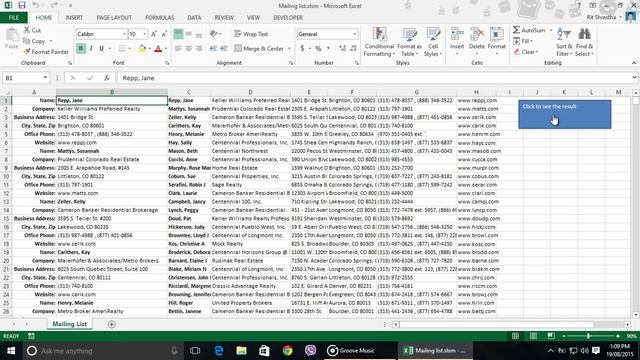Viewport: 640px width, 360px height.
Task: Click the Clear eraser button
Action: click(526, 52)
